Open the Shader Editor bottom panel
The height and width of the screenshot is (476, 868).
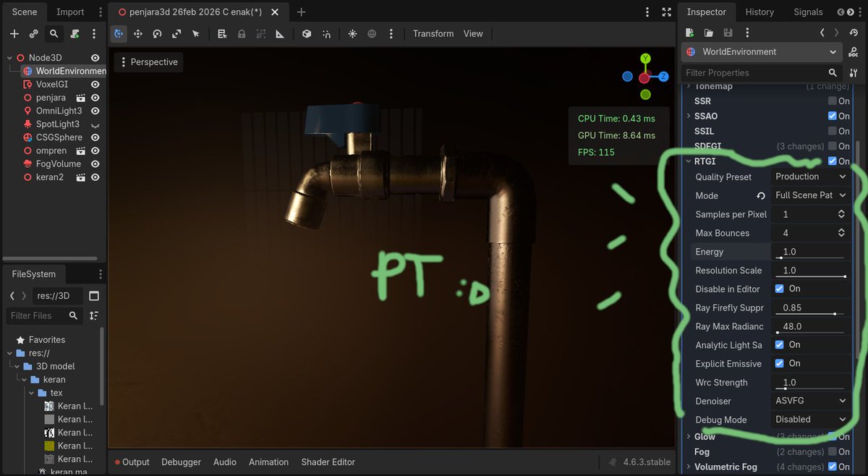(328, 462)
